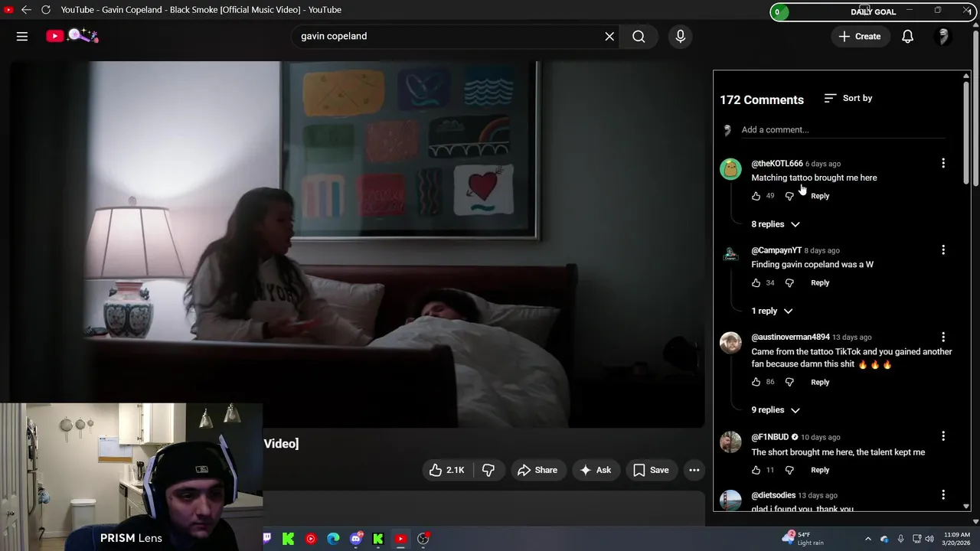Like CampaynYT's comment

coord(756,283)
